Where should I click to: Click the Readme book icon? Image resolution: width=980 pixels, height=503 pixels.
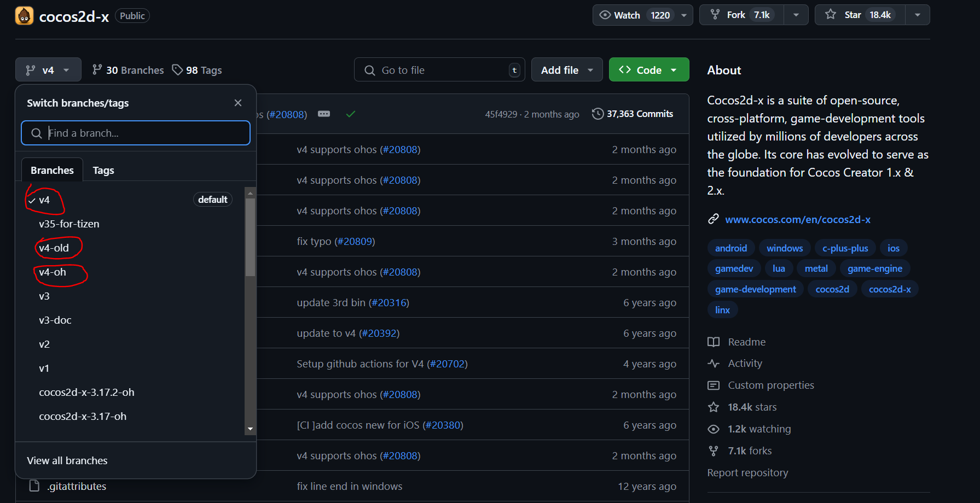tap(714, 342)
